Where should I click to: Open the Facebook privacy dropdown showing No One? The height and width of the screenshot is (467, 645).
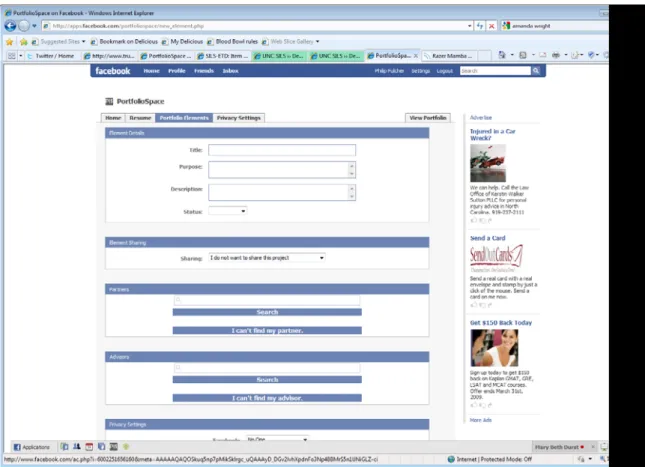(x=277, y=439)
